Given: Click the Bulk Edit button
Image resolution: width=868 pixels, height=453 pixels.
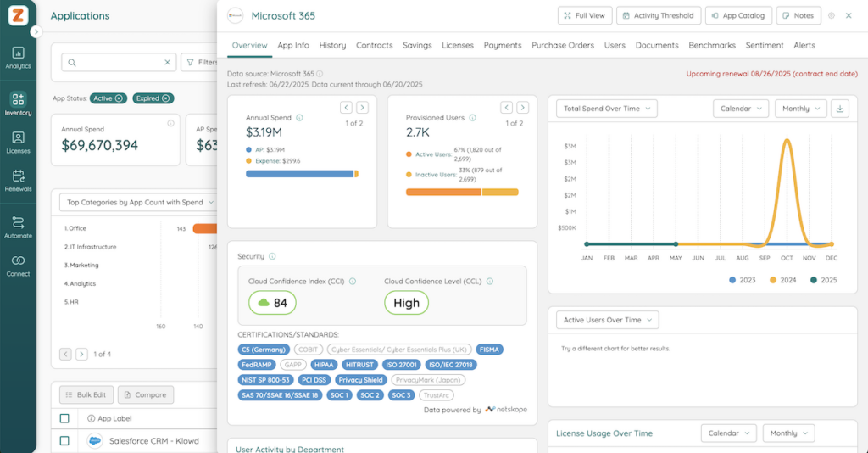Looking at the screenshot, I should (x=86, y=394).
